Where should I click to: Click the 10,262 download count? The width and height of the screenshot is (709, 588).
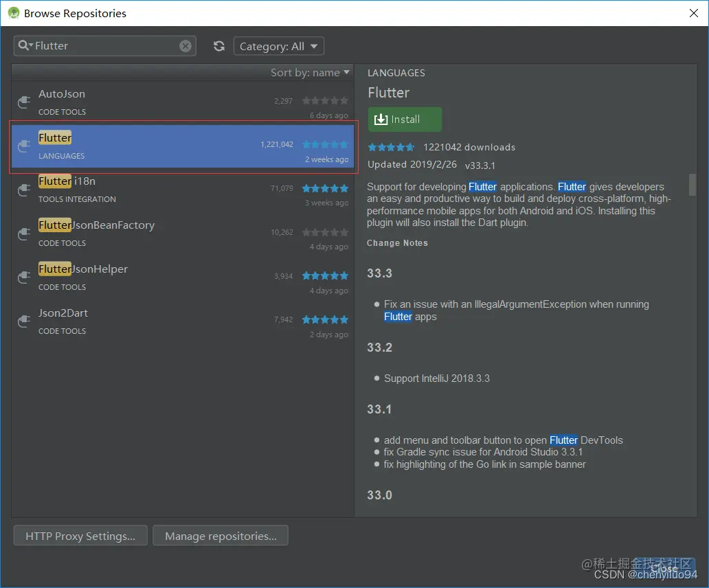point(282,232)
